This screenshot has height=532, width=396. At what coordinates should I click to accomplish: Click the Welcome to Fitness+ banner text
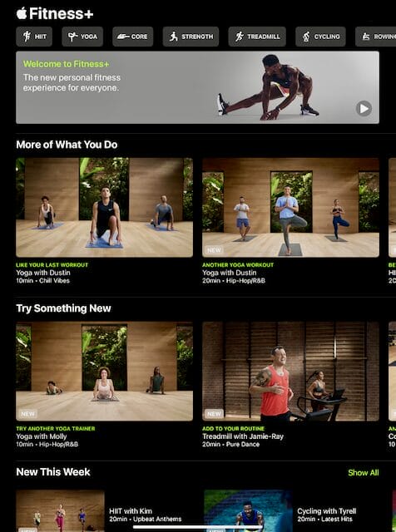click(x=67, y=64)
